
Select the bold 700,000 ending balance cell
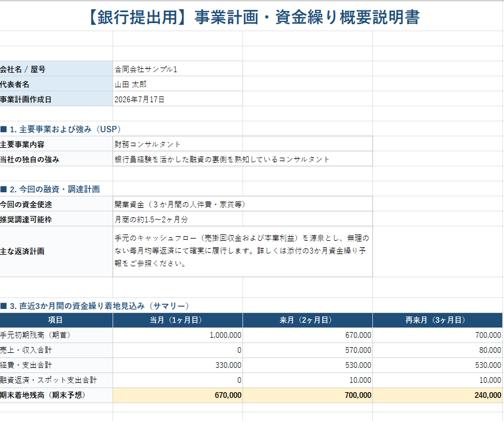[x=308, y=395]
